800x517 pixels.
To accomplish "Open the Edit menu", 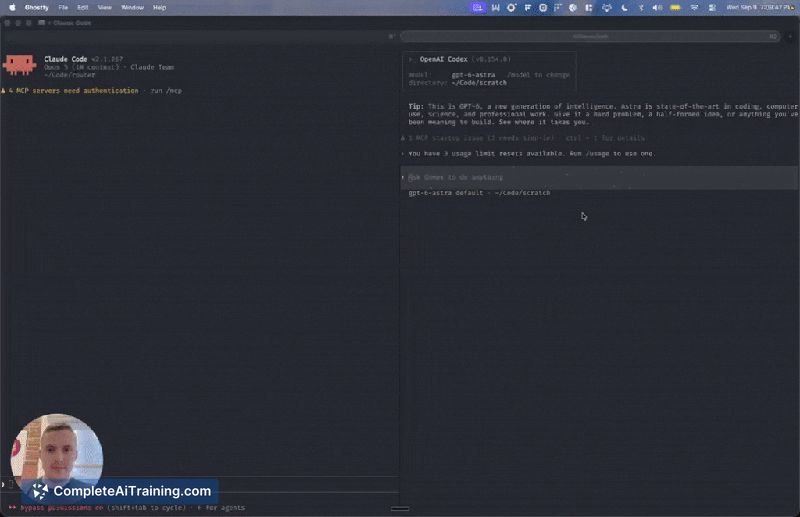I will [82, 8].
